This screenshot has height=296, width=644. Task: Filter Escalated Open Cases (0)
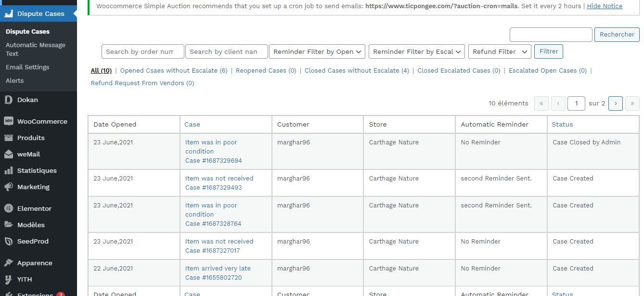[548, 70]
